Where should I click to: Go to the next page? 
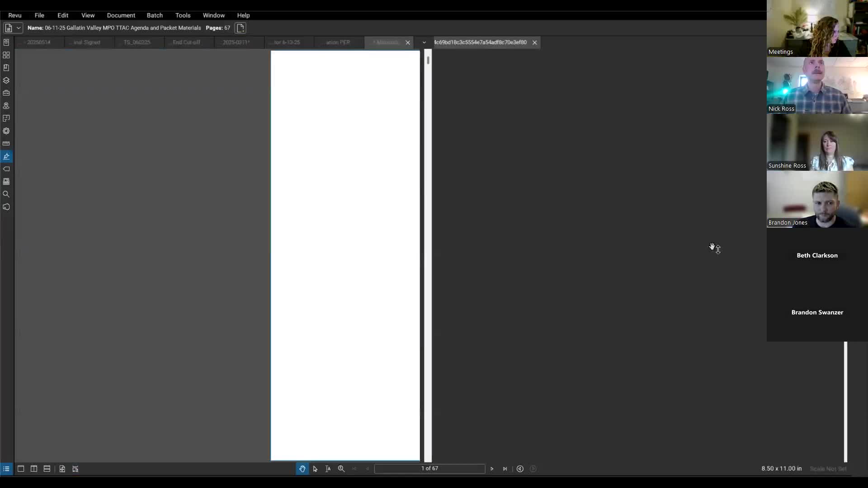coord(492,469)
